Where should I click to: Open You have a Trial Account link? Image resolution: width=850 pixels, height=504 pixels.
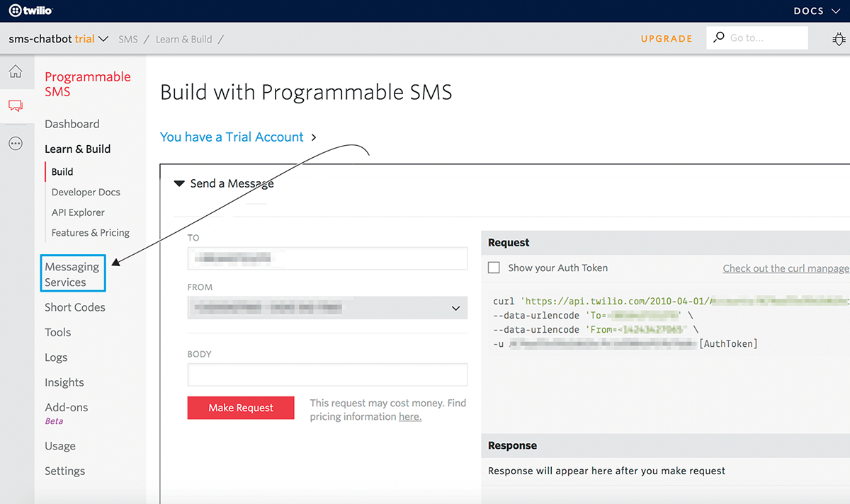[232, 137]
